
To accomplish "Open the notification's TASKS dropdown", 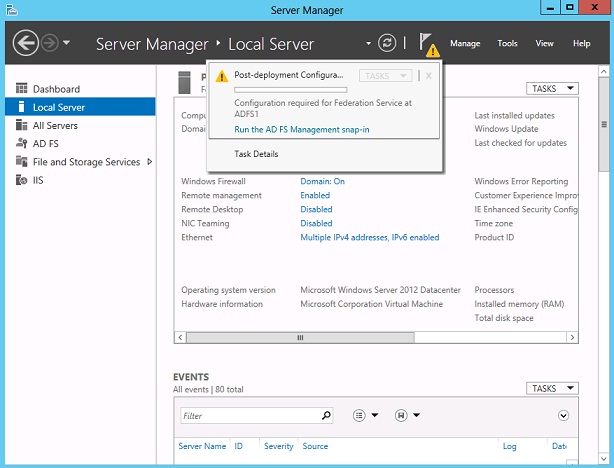I will pos(386,76).
